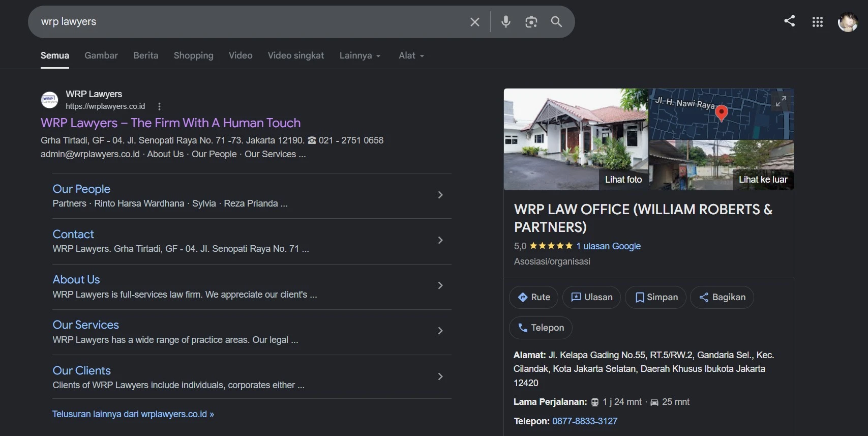The image size is (868, 436).
Task: Click the five-star rating display
Action: click(x=551, y=246)
